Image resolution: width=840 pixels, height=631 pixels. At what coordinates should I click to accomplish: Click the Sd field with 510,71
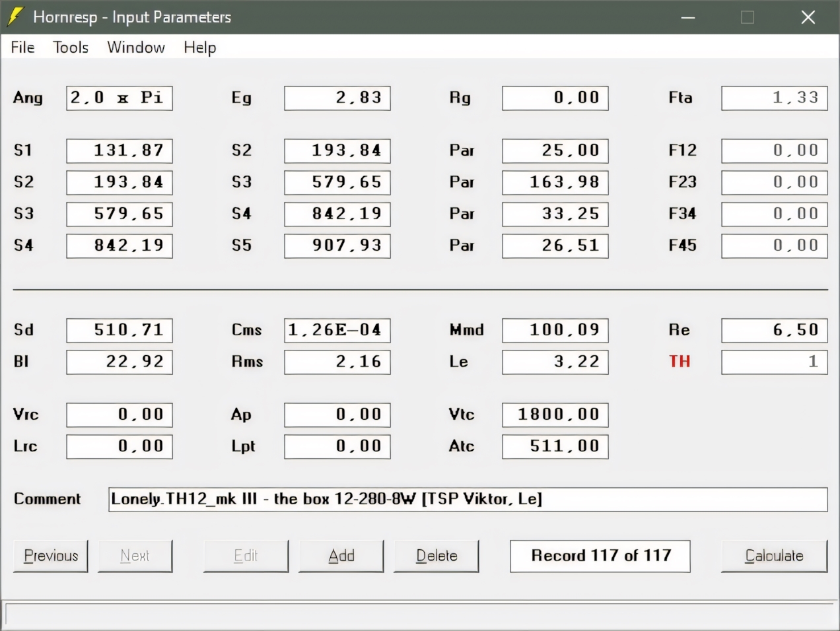pos(119,330)
